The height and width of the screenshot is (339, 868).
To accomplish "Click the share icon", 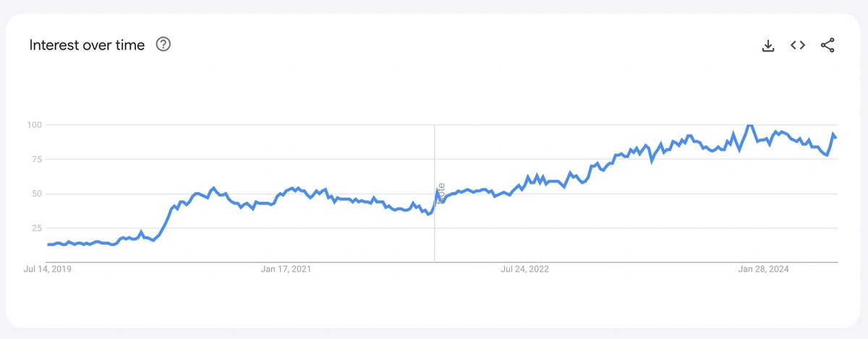I will [827, 45].
